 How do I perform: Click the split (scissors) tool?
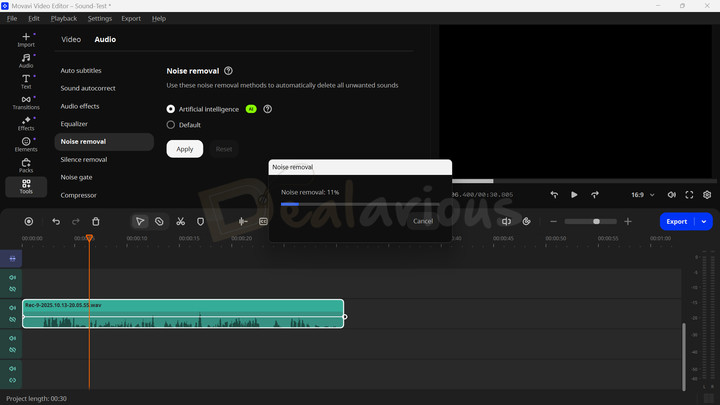pyautogui.click(x=180, y=221)
